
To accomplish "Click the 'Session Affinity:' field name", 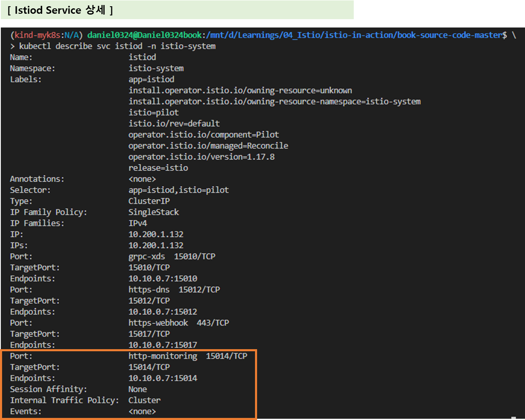I will pos(49,389).
